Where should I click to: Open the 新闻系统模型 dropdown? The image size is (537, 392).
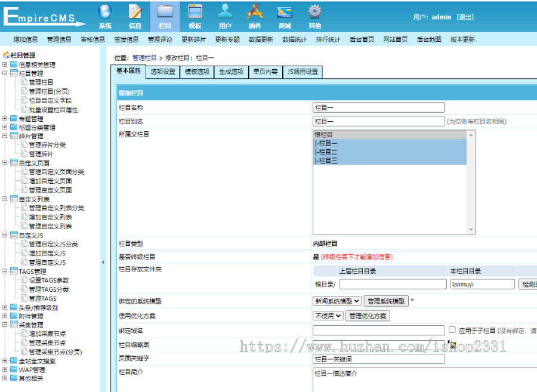click(x=337, y=301)
